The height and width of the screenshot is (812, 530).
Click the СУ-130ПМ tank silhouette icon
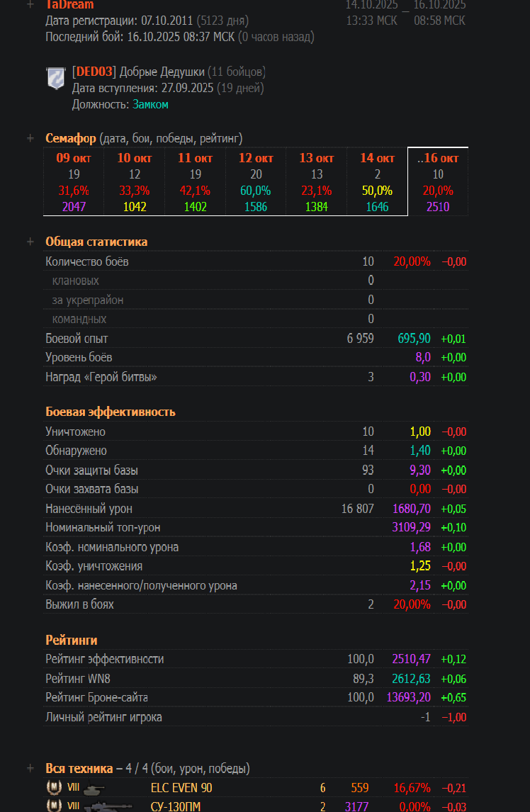pyautogui.click(x=106, y=806)
